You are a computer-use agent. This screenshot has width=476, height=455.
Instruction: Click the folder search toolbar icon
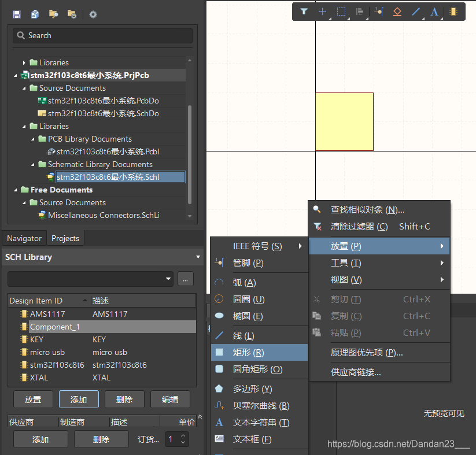pos(53,14)
